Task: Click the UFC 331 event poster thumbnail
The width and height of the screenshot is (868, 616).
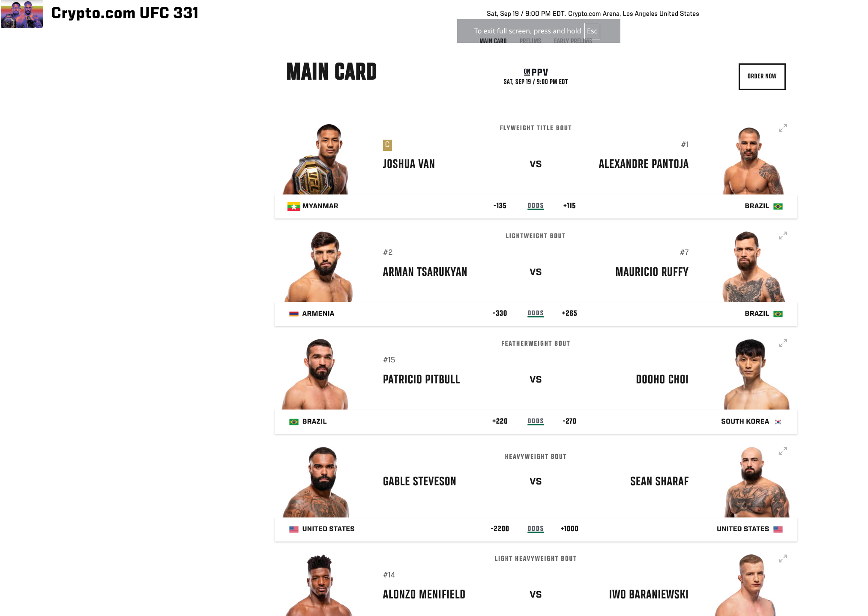Action: coord(22,14)
